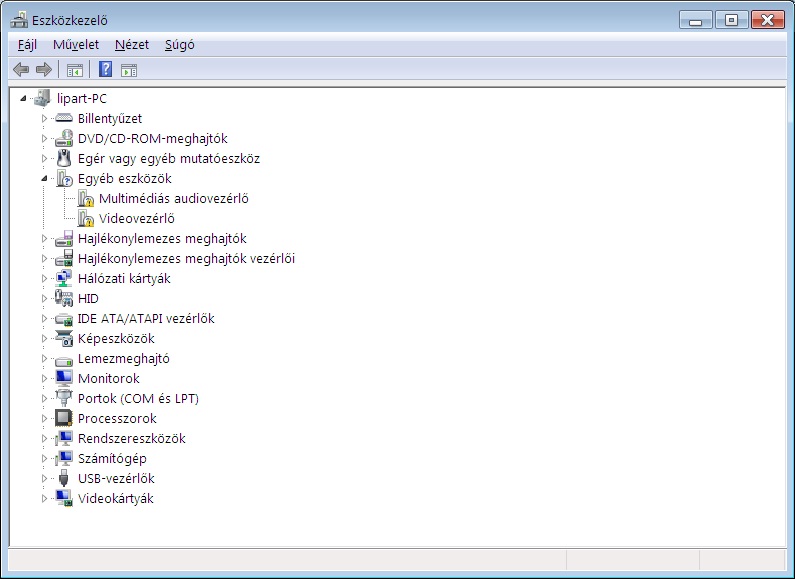Close the Eszközkezelő window
This screenshot has height=579, width=795.
click(x=768, y=20)
